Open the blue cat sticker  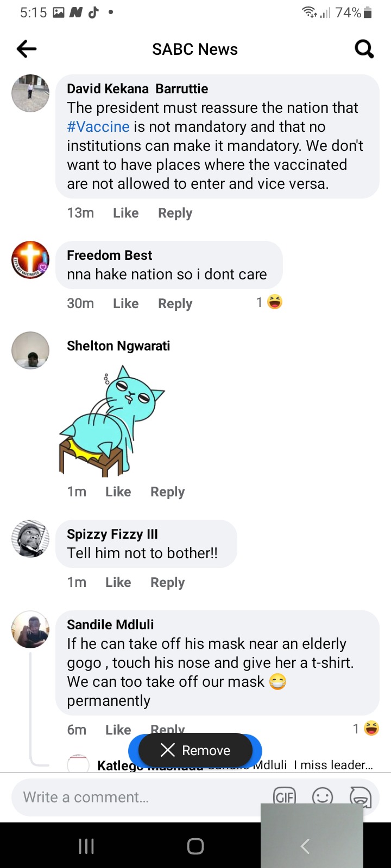click(112, 421)
